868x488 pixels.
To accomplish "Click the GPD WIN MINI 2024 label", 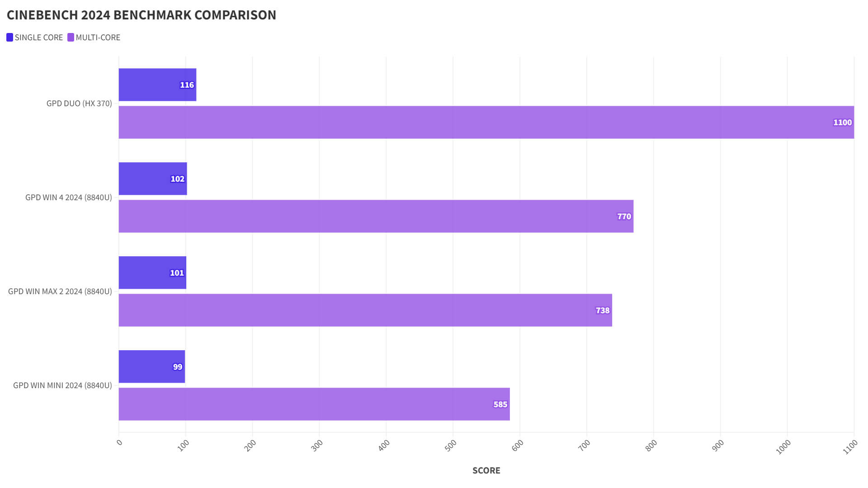I will point(62,385).
